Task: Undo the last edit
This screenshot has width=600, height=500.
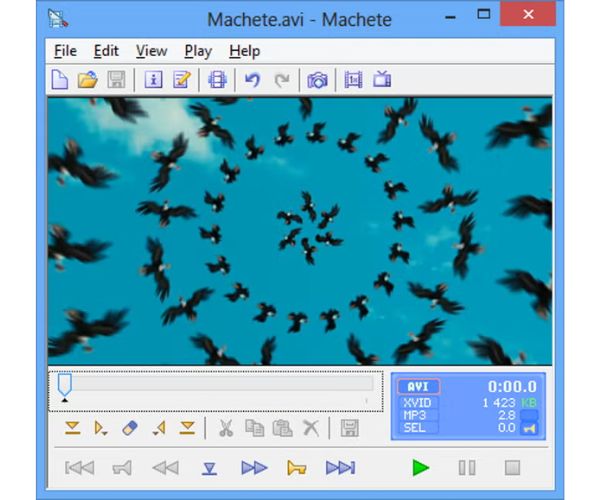Action: coord(252,80)
